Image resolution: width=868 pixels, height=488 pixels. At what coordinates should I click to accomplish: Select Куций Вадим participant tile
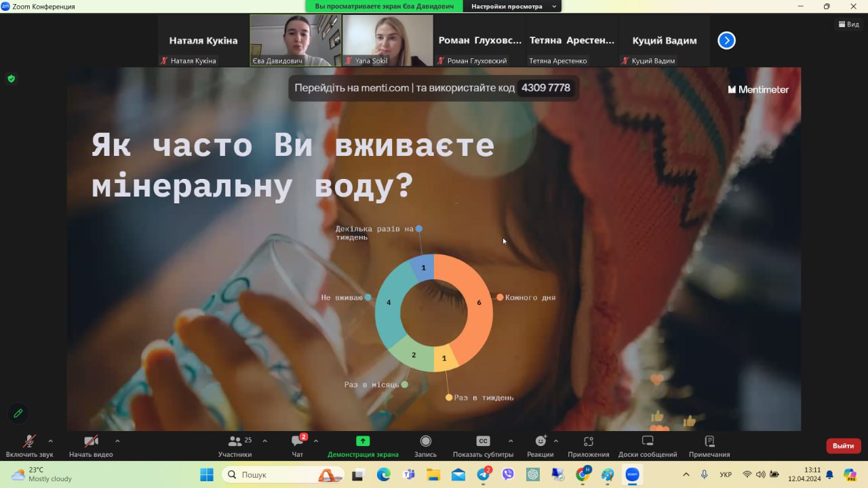tap(665, 41)
